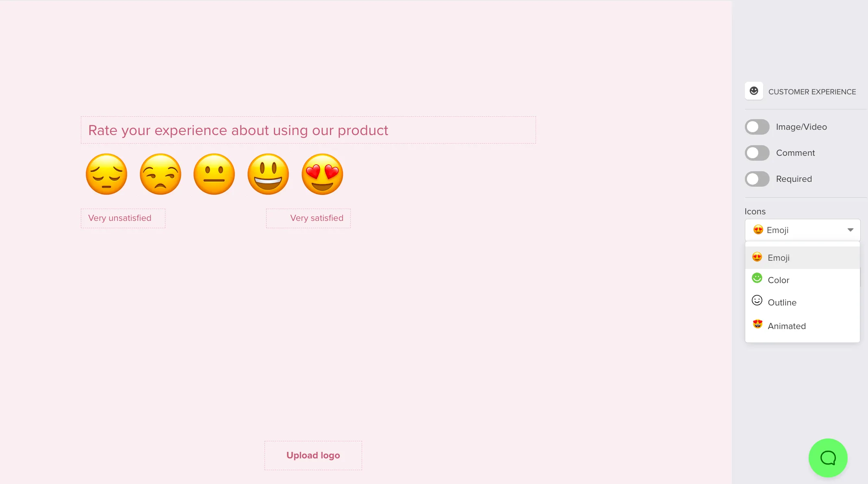This screenshot has width=868, height=484.
Task: Enable the Image/Video option
Action: [757, 126]
